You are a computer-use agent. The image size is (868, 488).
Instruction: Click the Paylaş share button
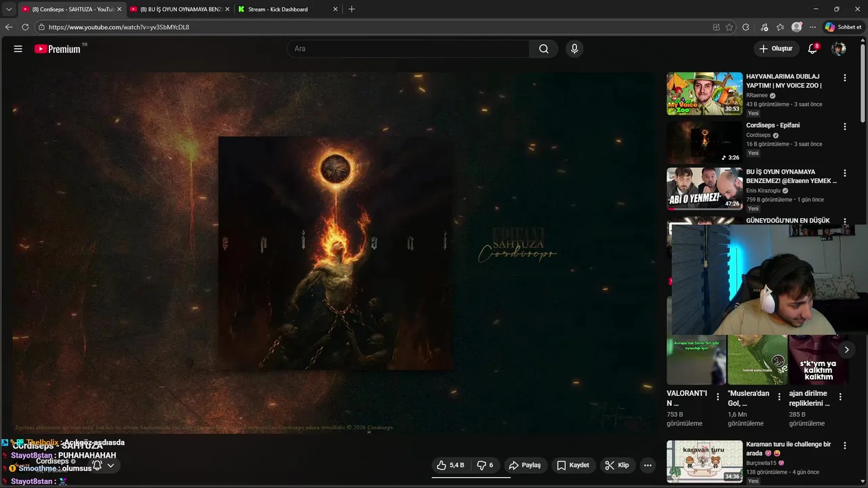tap(525, 465)
